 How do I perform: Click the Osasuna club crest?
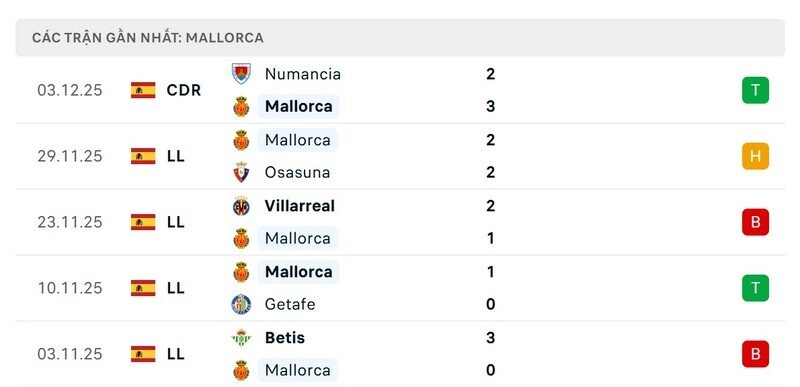[241, 172]
